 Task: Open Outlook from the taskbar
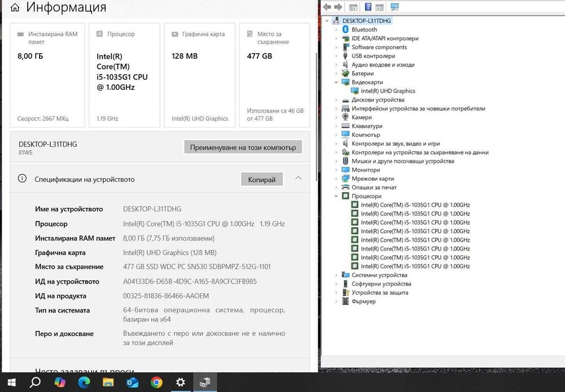(x=132, y=382)
